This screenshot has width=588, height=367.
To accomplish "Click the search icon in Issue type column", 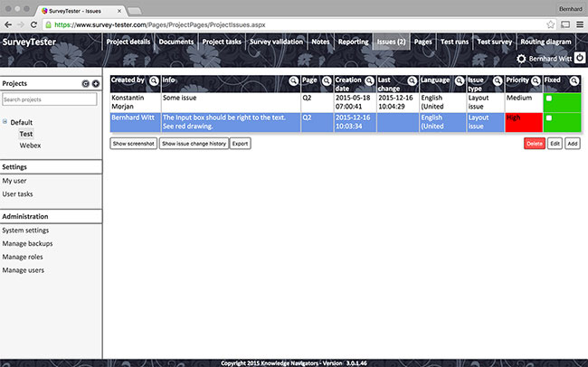I will click(497, 81).
